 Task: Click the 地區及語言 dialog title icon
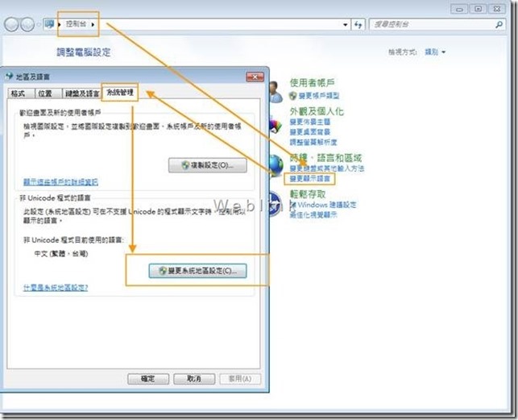(x=9, y=77)
